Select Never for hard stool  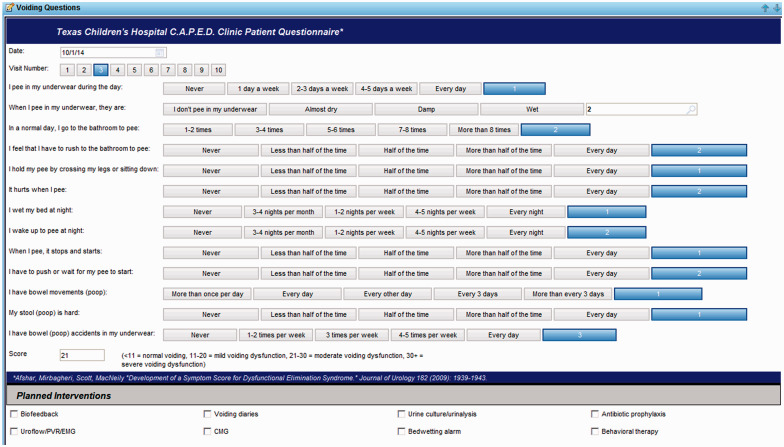coord(211,314)
